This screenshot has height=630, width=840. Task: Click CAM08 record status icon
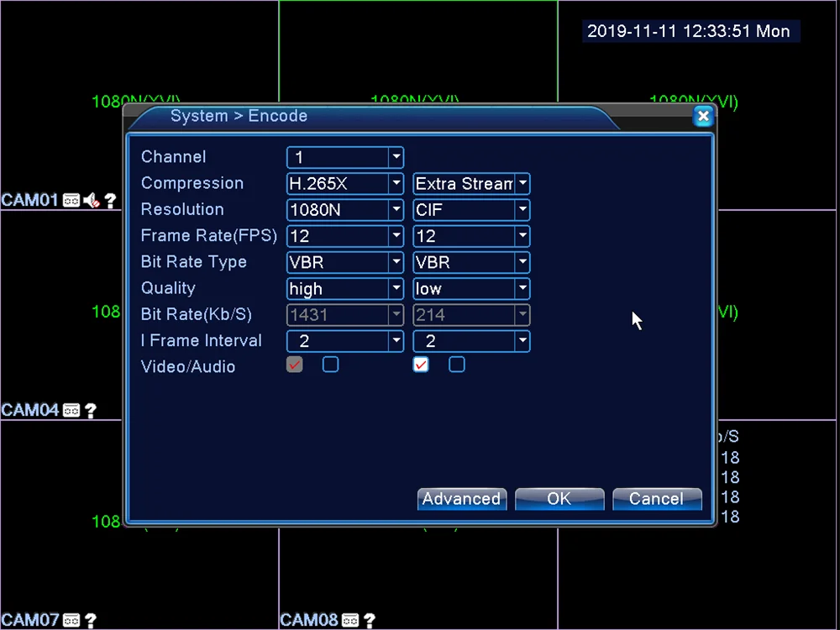pyautogui.click(x=350, y=621)
